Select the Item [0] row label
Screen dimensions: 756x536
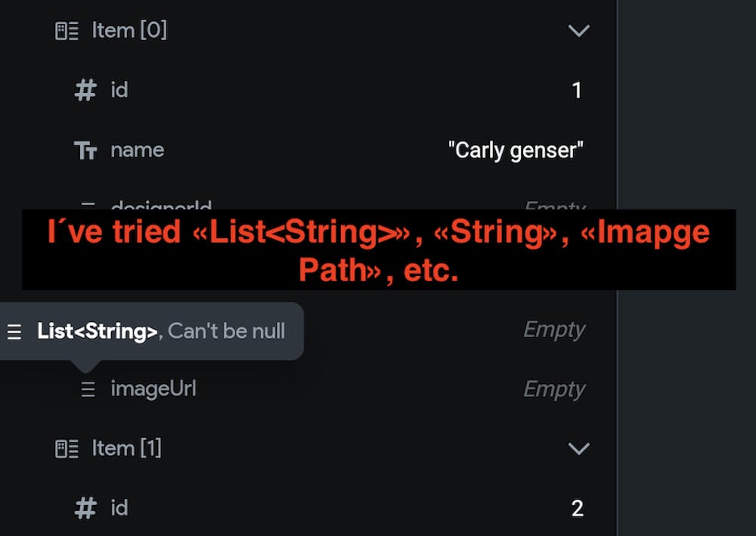tap(129, 31)
